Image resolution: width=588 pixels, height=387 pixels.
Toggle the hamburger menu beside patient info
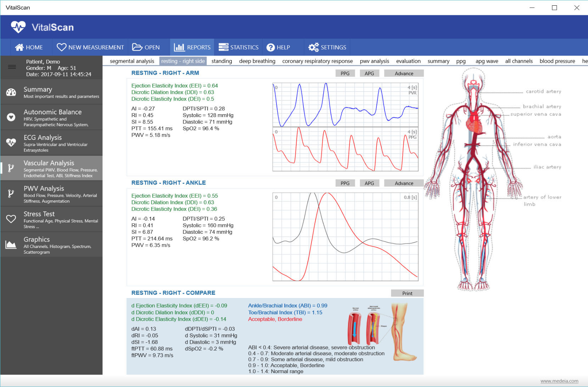click(12, 67)
